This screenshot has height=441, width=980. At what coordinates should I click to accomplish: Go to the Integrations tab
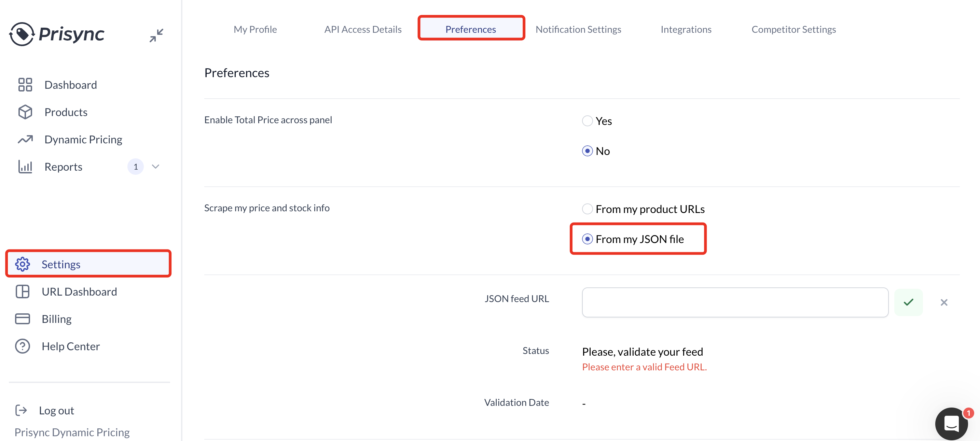pyautogui.click(x=686, y=29)
